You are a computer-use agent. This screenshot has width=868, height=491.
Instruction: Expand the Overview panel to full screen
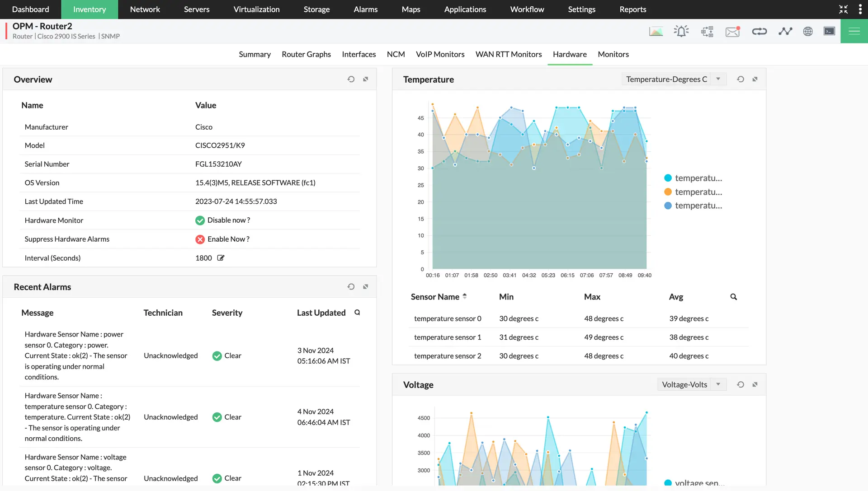366,79
